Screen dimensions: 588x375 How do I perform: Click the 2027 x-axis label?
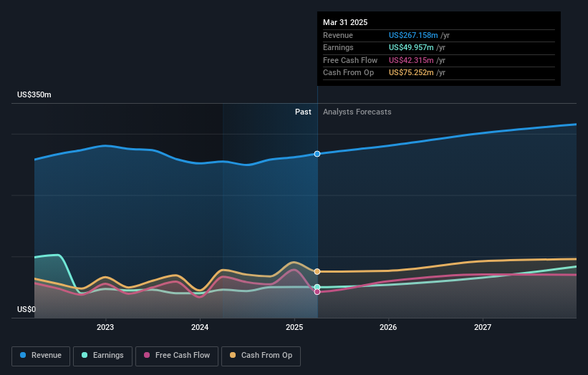pos(483,327)
